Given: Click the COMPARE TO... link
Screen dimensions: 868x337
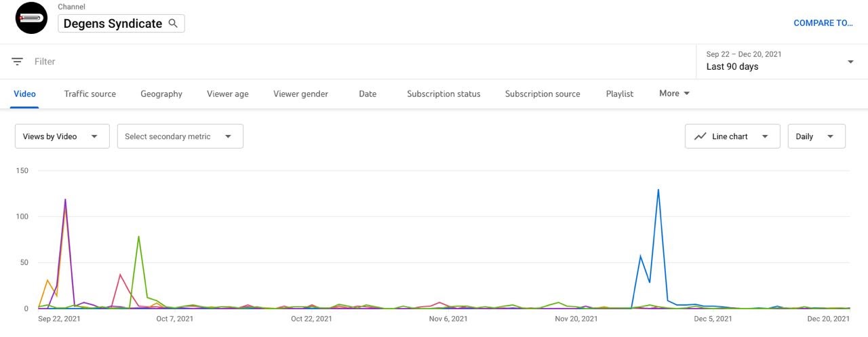Looking at the screenshot, I should (823, 23).
